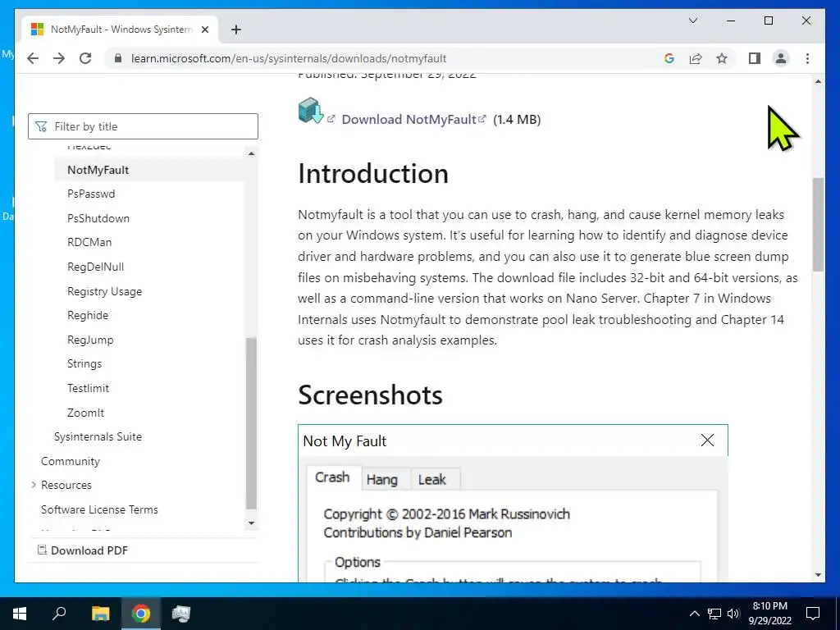Open RDCMan sidebar entry

[89, 242]
